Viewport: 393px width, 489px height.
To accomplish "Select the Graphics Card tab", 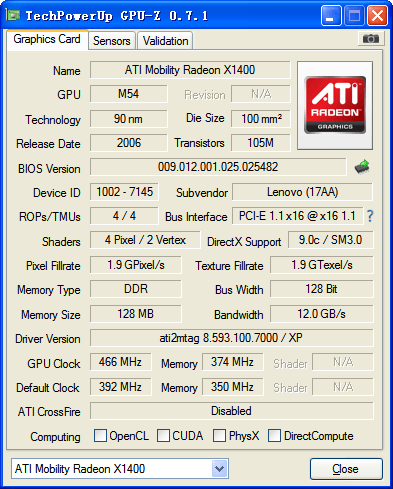I will pyautogui.click(x=47, y=39).
